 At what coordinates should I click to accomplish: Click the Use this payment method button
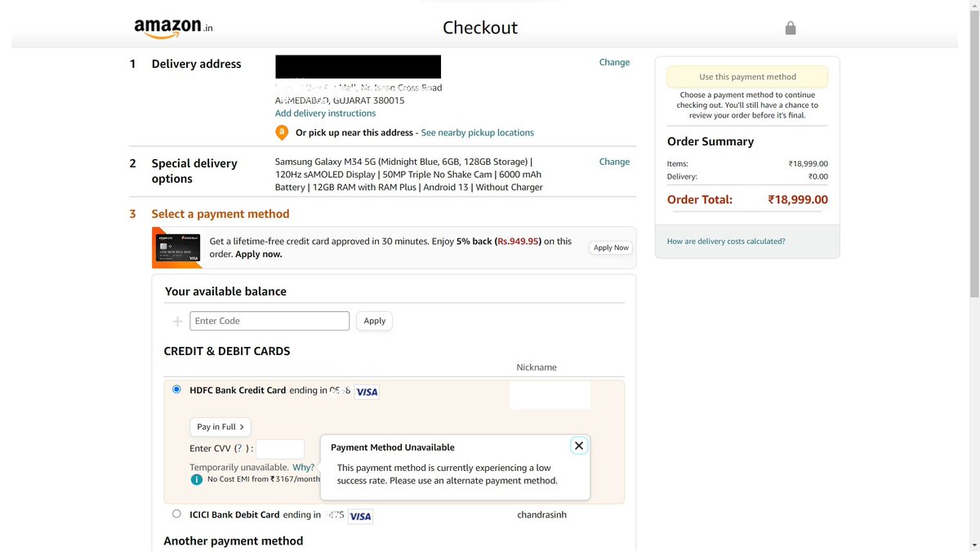click(x=747, y=77)
